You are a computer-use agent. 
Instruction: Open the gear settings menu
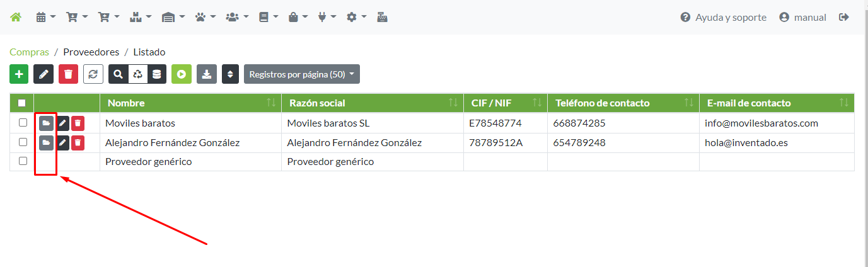click(356, 17)
